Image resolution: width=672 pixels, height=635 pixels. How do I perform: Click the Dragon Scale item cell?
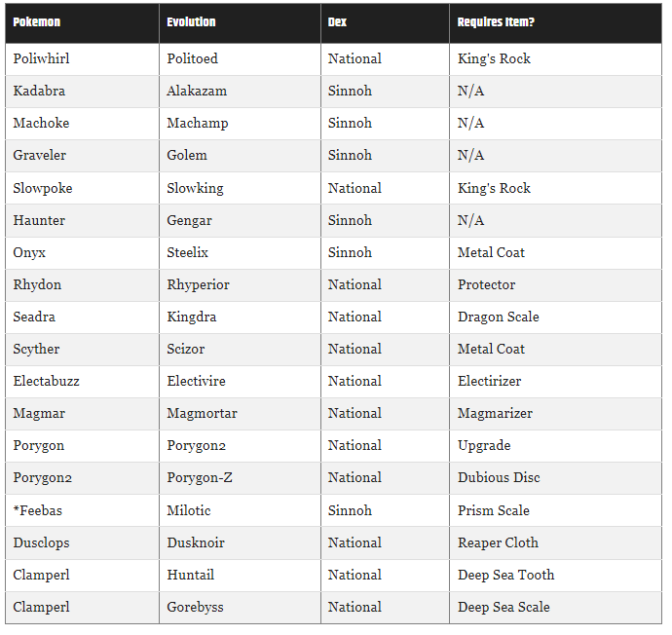coord(498,317)
